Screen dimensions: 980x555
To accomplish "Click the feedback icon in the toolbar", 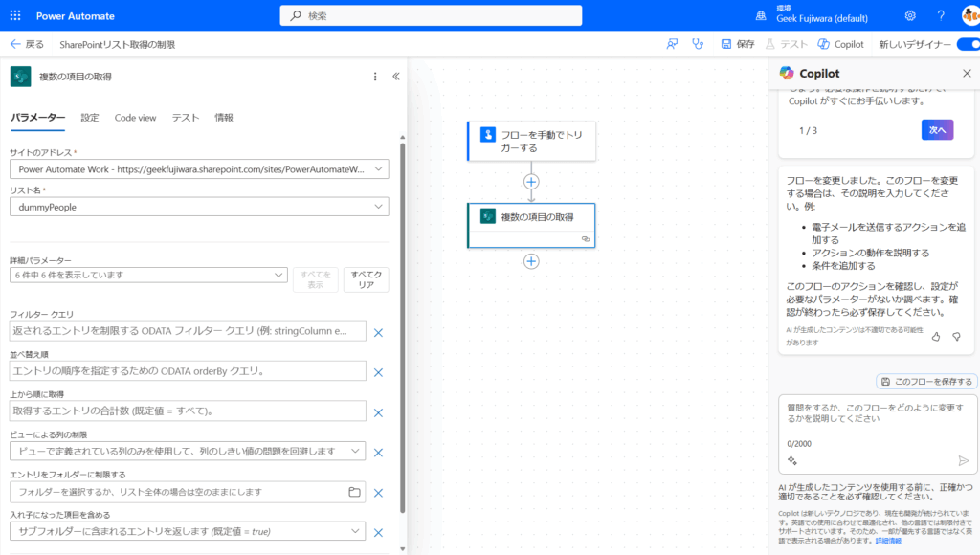I will click(672, 44).
